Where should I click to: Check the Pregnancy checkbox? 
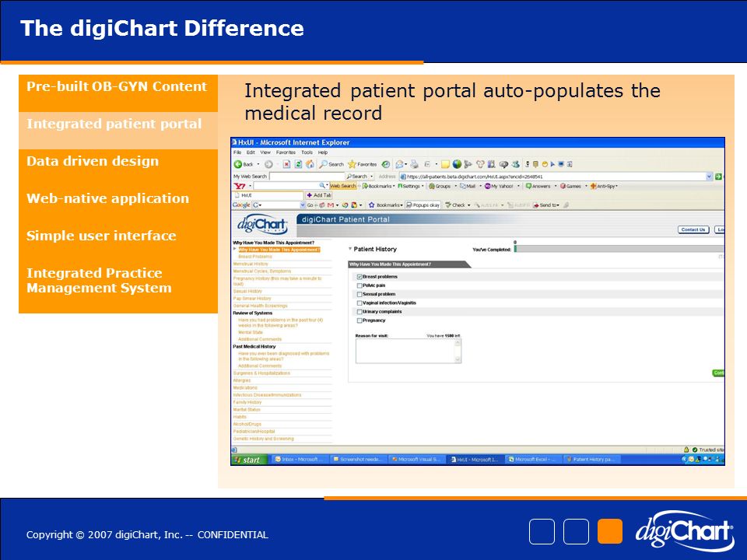pos(359,320)
